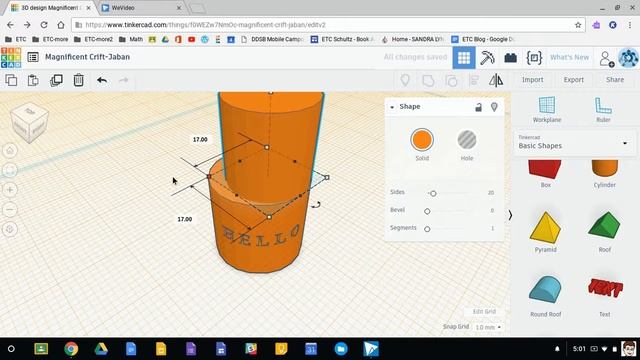This screenshot has width=640, height=360.
Task: Zoom out with the minus button
Action: tap(10, 209)
